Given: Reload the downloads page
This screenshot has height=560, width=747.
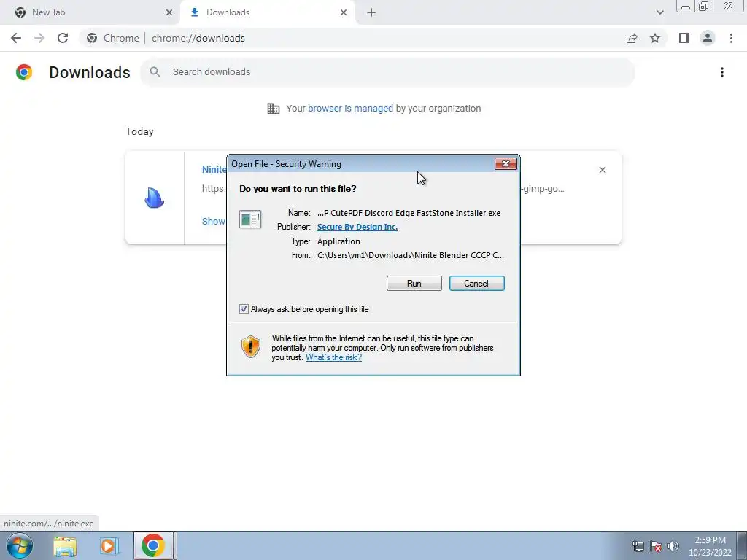Looking at the screenshot, I should click(63, 38).
